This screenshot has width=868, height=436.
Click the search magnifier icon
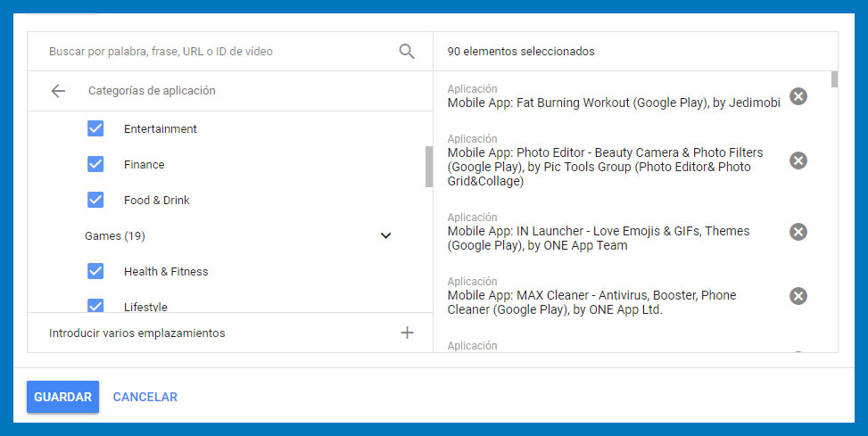click(406, 52)
